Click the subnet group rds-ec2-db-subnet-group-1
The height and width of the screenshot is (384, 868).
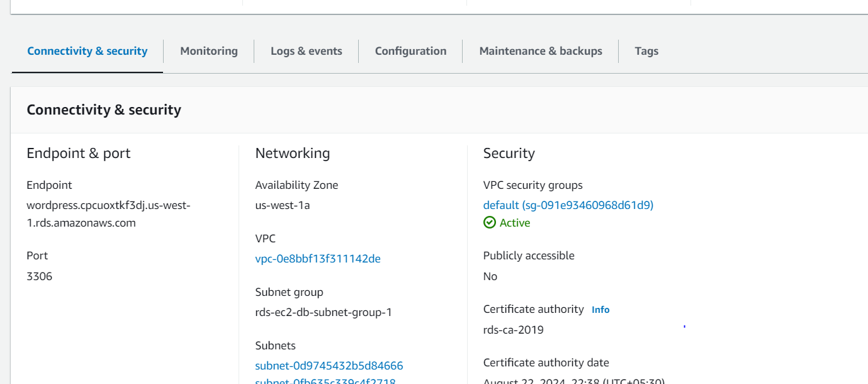pos(324,312)
